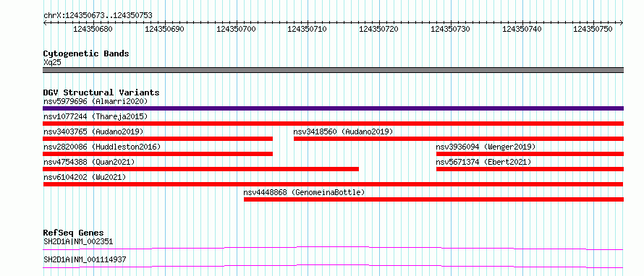Select ruler position 124350690
Image resolution: width=644 pixels, height=276 pixels.
pos(164,29)
